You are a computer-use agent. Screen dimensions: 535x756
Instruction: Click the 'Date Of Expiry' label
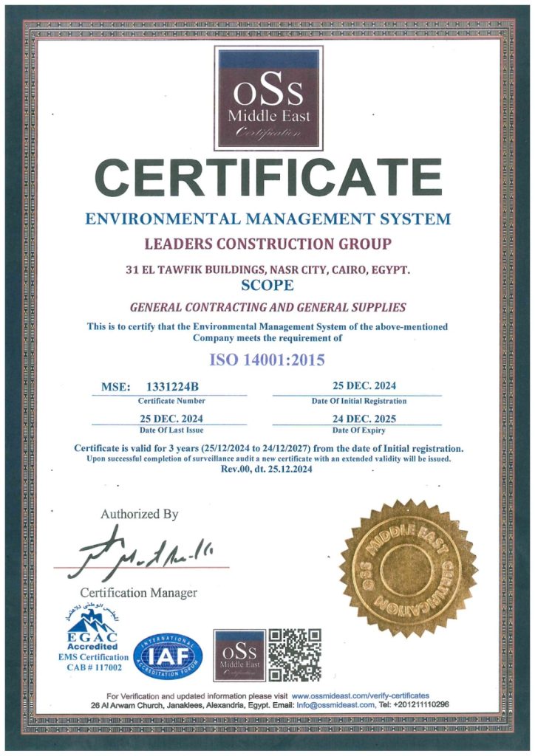(358, 430)
